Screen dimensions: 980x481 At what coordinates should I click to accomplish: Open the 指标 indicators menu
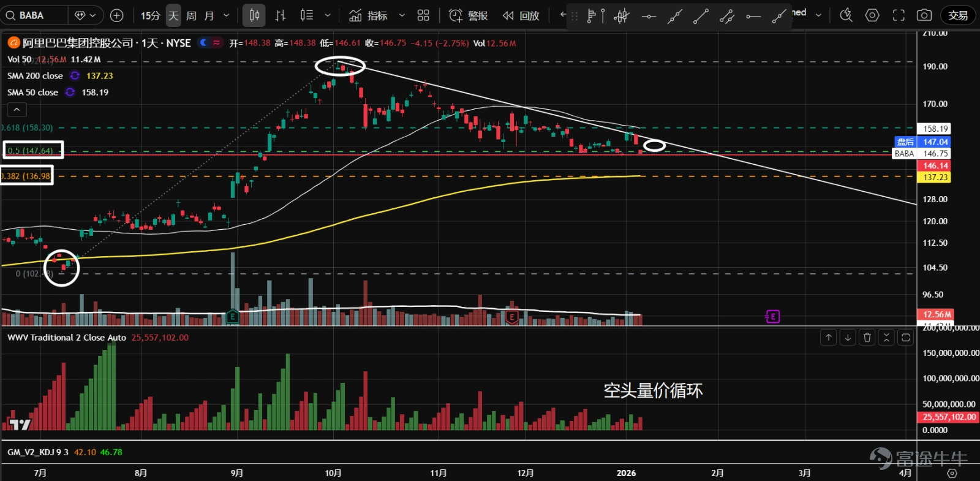tap(369, 15)
